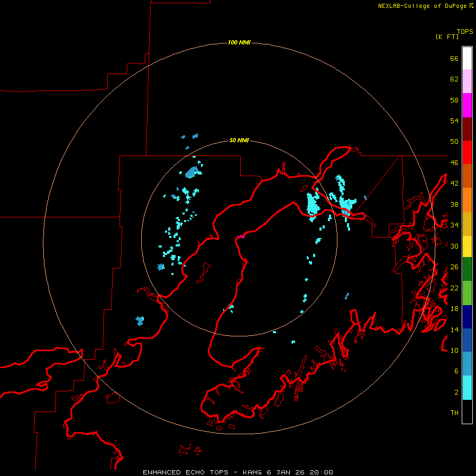
Task: Click the '6' legend value
Action: (x=456, y=371)
